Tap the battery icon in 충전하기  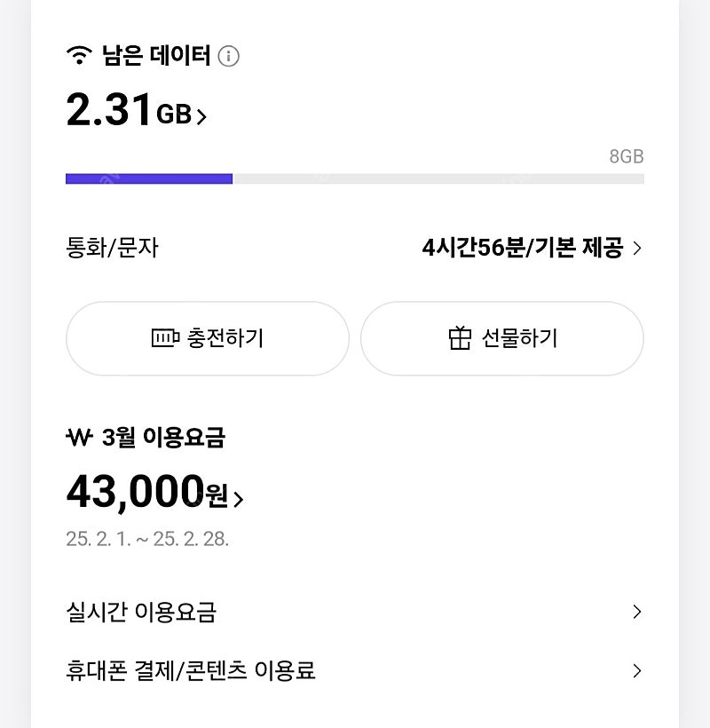(165, 338)
